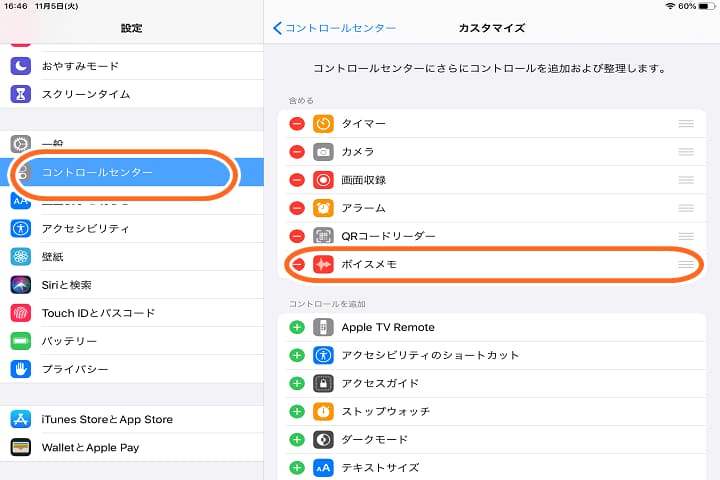Click the General gear icon
The image size is (720, 480).
[21, 144]
